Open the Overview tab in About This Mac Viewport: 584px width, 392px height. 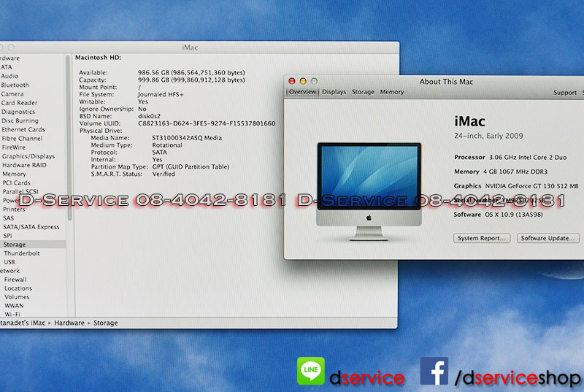pos(302,91)
